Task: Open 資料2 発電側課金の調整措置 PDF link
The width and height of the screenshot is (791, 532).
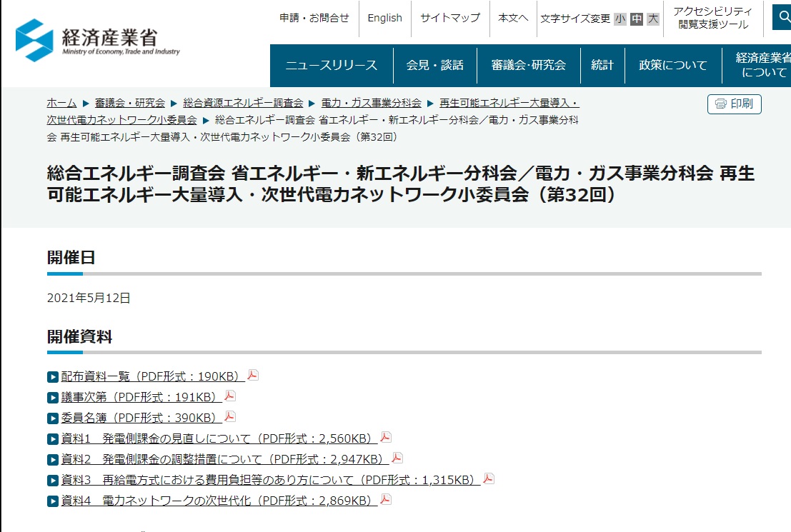Action: tap(222, 459)
